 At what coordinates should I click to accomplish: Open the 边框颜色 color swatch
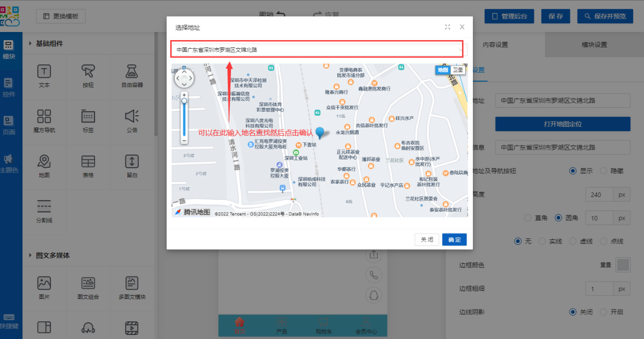point(623,265)
